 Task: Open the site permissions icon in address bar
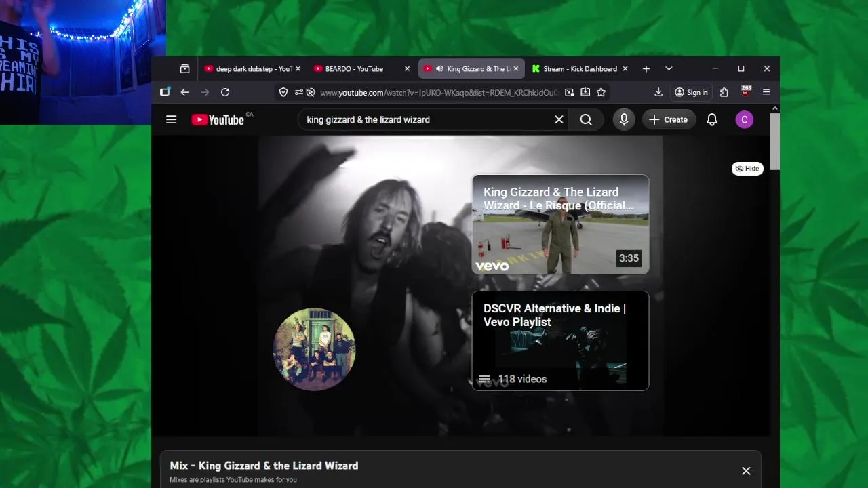click(298, 92)
